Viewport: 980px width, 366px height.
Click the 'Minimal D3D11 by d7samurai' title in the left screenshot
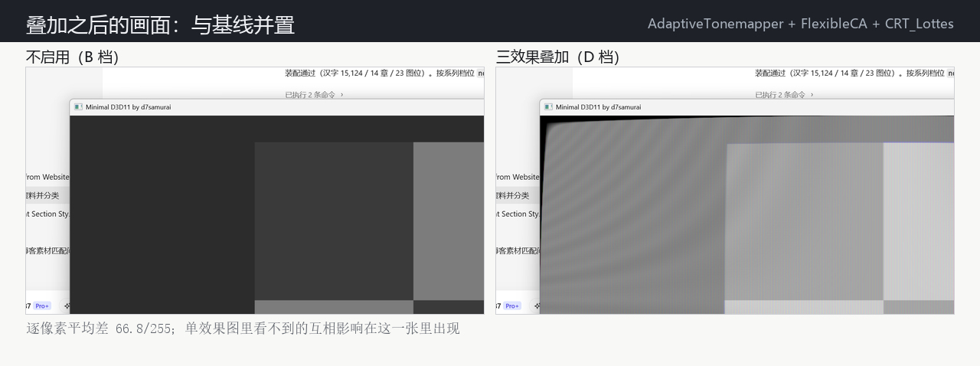pos(128,107)
